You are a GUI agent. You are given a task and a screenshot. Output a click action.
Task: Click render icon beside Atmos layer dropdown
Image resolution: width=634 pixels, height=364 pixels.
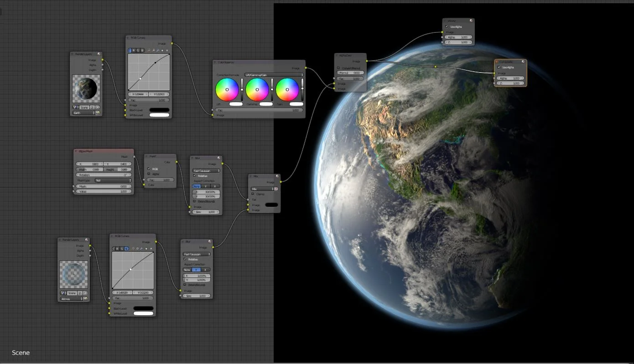tap(85, 299)
